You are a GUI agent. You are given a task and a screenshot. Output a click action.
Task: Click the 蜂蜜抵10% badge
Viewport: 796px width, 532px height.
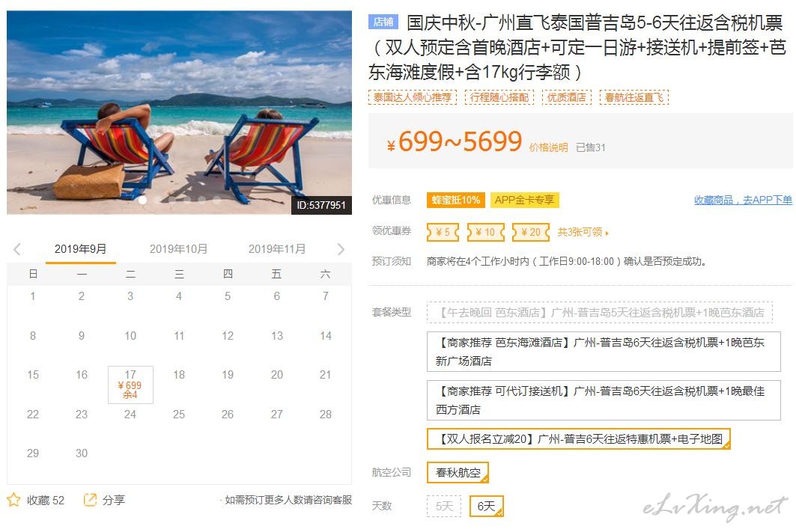(456, 200)
